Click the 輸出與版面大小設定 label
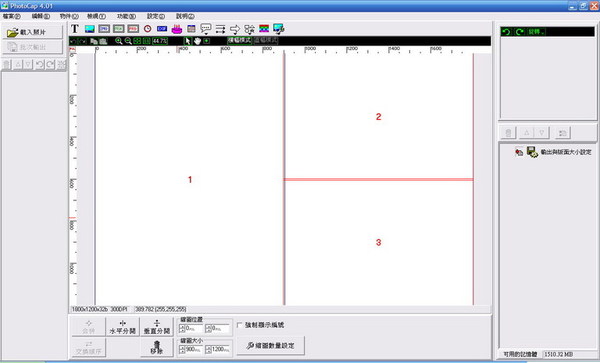The image size is (600, 363). click(x=566, y=152)
